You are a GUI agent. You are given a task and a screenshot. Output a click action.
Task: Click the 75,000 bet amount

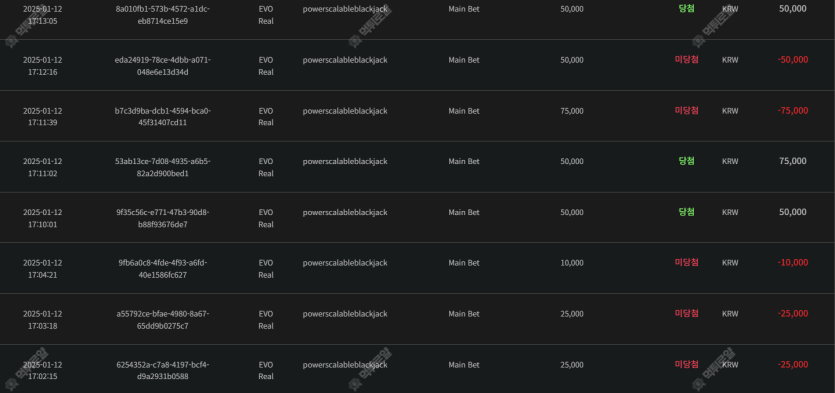click(x=572, y=111)
